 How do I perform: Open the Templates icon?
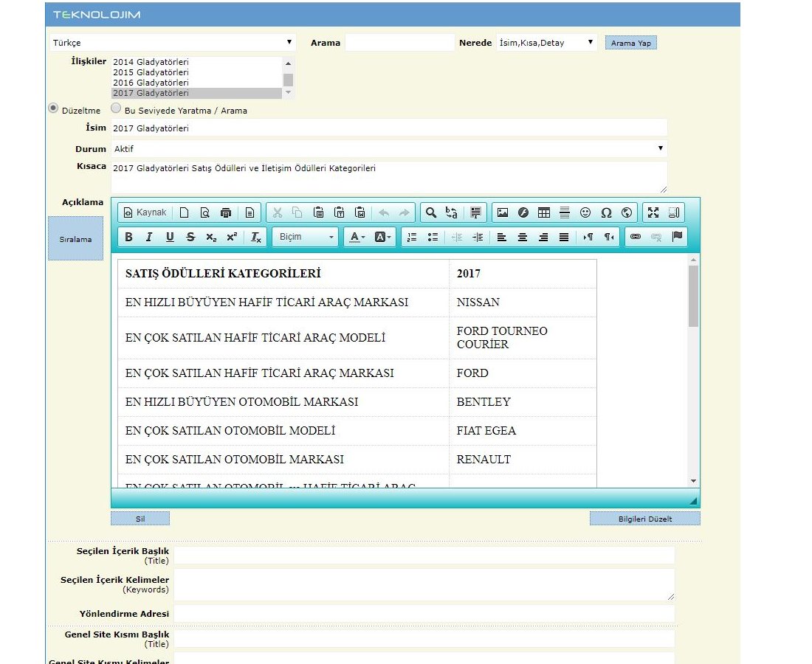point(250,212)
